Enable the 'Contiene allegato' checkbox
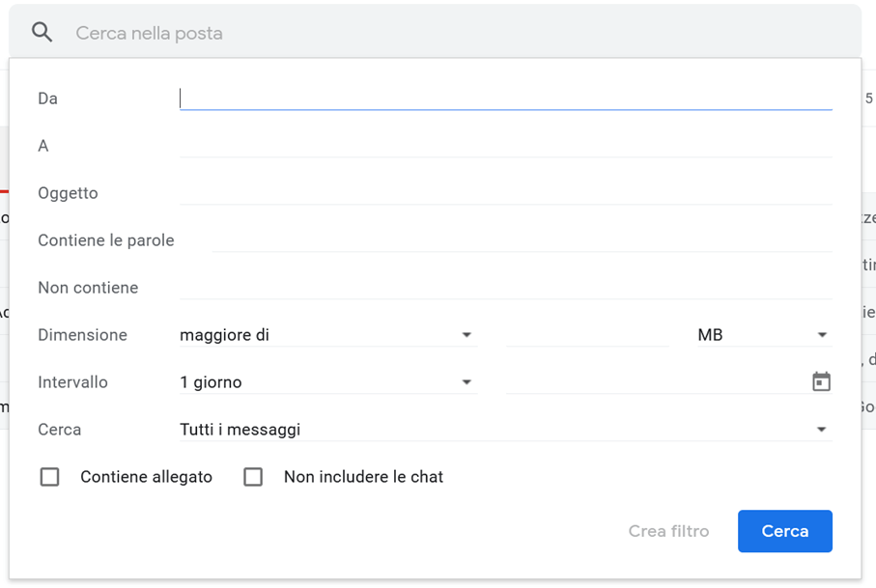This screenshot has height=588, width=876. (x=49, y=477)
